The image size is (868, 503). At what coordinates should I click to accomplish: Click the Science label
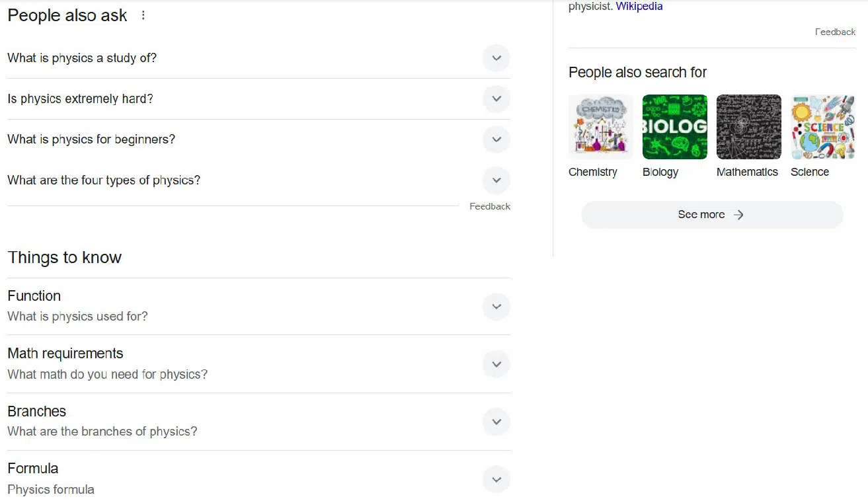[810, 172]
